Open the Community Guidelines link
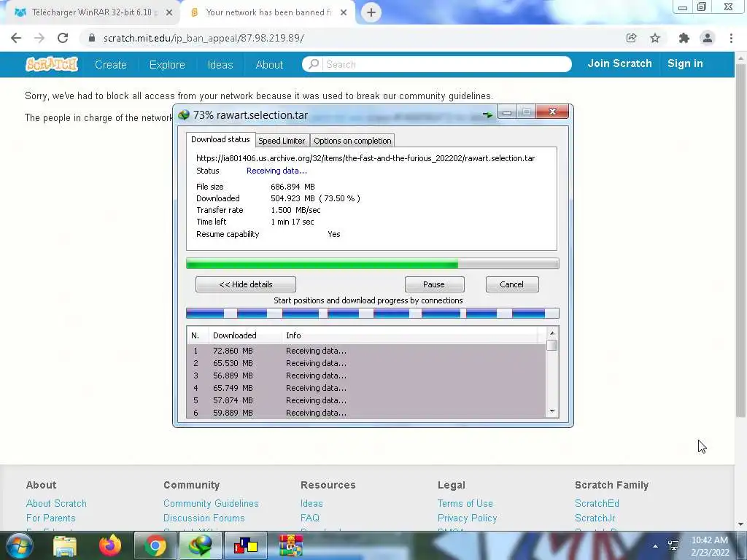This screenshot has width=747, height=560. coord(211,503)
